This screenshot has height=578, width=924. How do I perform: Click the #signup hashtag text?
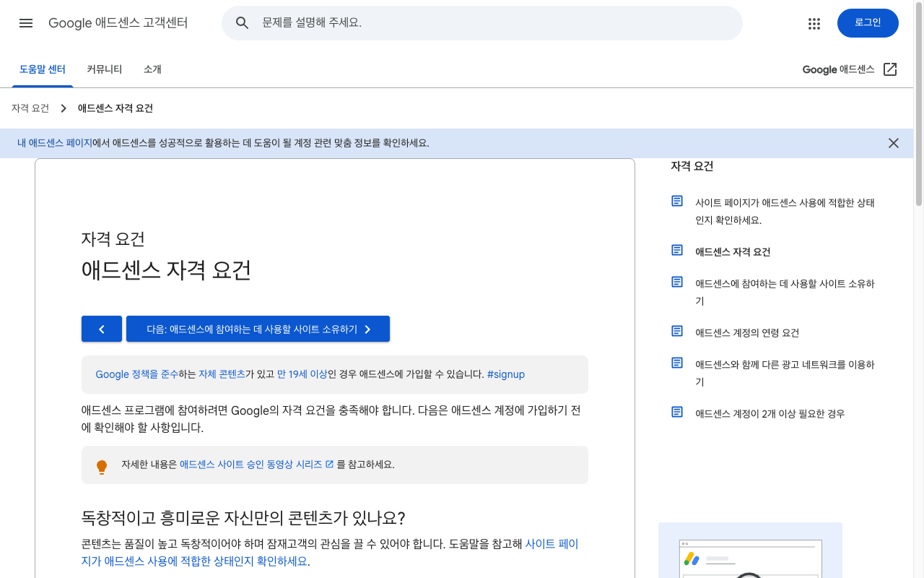[506, 374]
